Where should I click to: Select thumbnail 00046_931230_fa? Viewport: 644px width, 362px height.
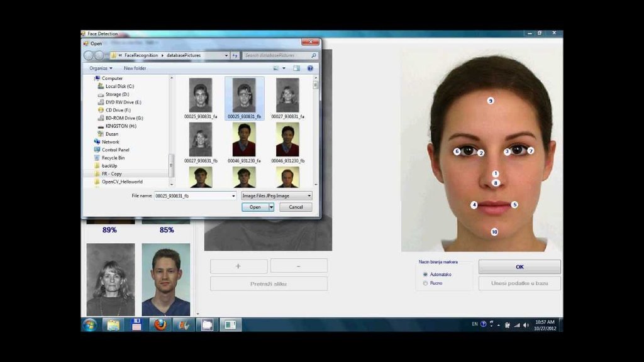[x=245, y=143]
